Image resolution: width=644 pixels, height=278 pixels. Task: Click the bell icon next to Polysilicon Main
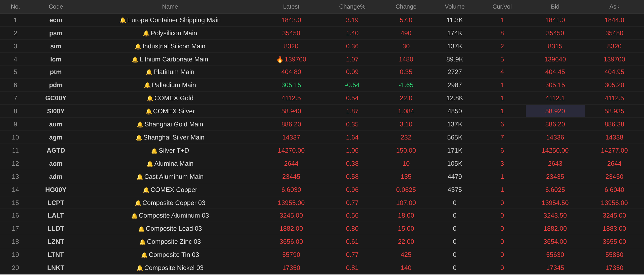(x=146, y=33)
